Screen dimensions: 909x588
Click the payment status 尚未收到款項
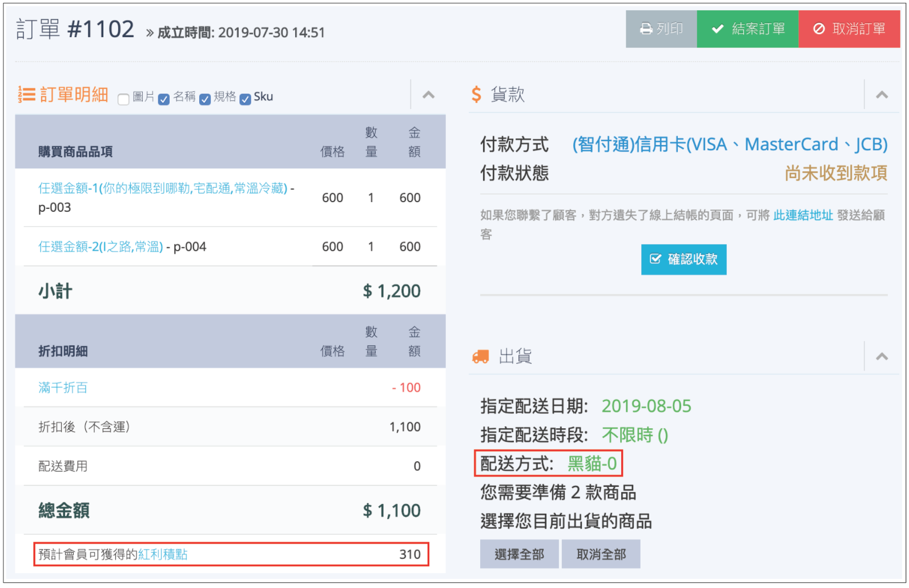click(x=836, y=173)
